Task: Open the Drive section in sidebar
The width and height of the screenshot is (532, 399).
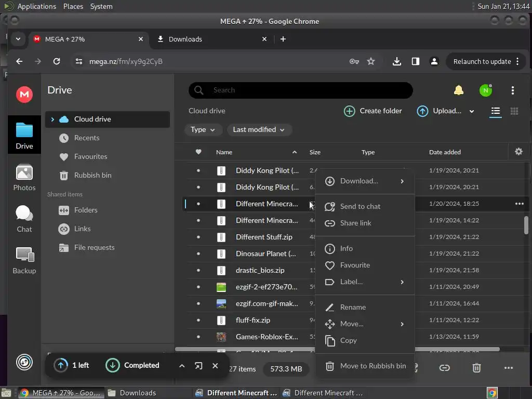Action: [x=24, y=135]
